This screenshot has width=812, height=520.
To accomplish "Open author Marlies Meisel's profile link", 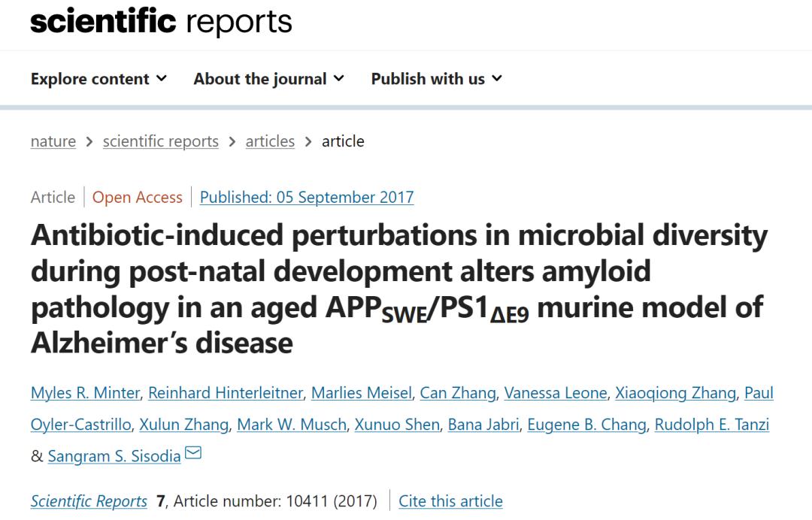I will coord(361,393).
